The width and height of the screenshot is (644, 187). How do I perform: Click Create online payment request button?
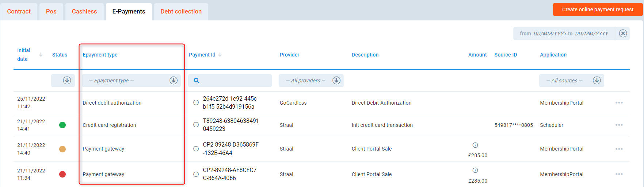[597, 9]
